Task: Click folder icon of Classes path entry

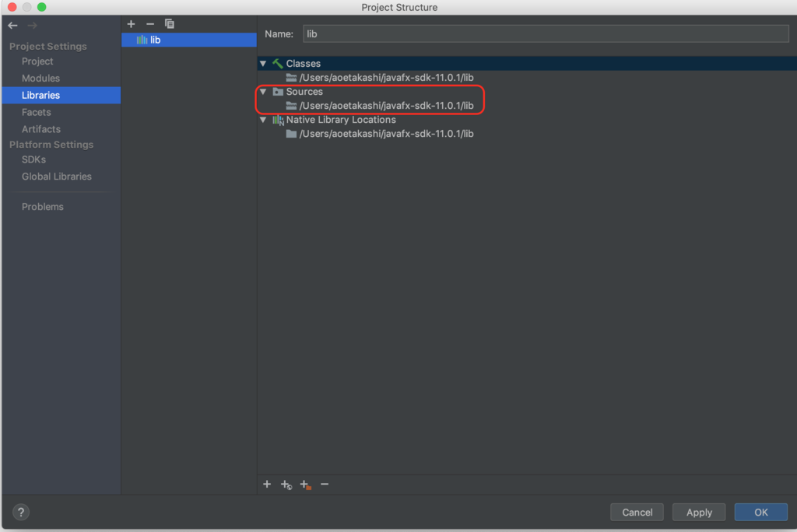Action: [291, 77]
